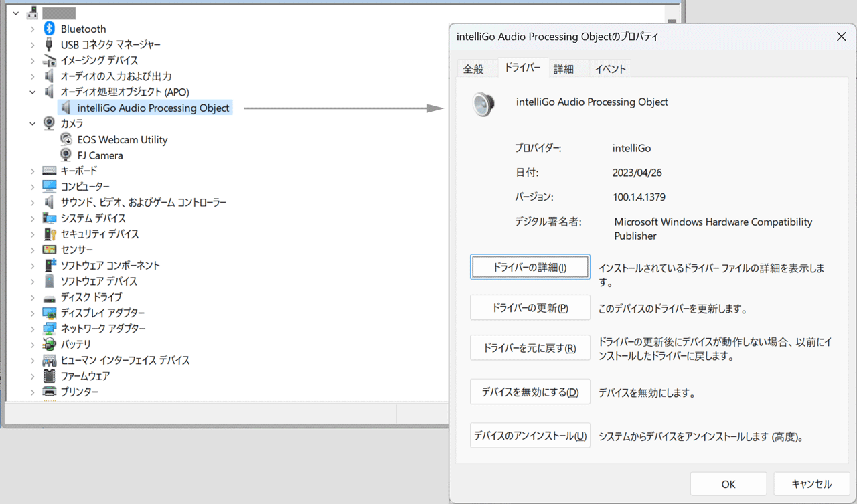The image size is (857, 504).
Task: Select the ヒューマン インターフェイス デバイス label
Action: [x=125, y=360]
